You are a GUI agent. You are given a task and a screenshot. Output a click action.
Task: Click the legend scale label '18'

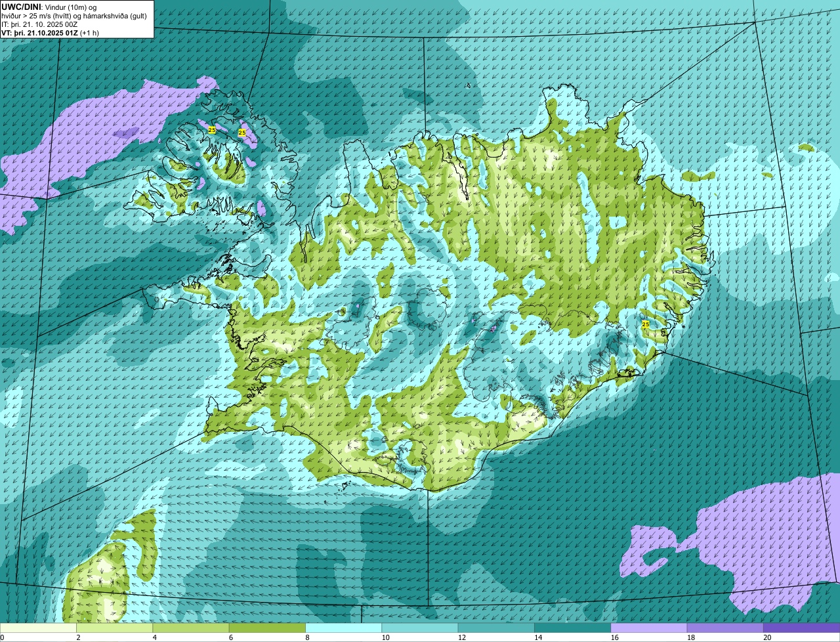[x=691, y=637]
